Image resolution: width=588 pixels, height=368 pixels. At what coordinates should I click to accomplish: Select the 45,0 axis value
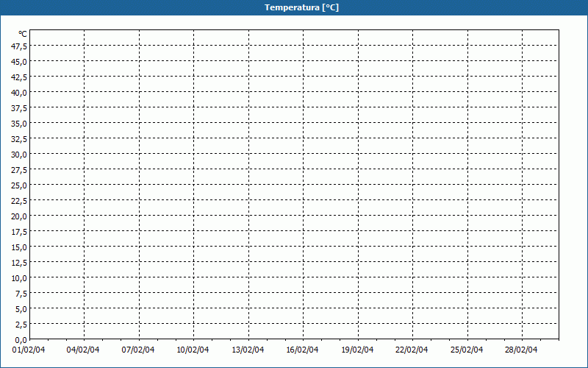[19, 62]
